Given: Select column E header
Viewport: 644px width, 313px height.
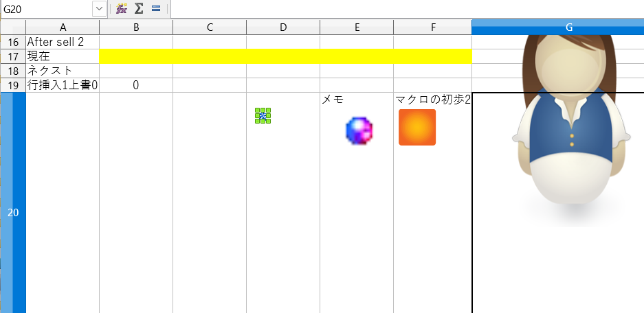Looking at the screenshot, I should point(357,27).
